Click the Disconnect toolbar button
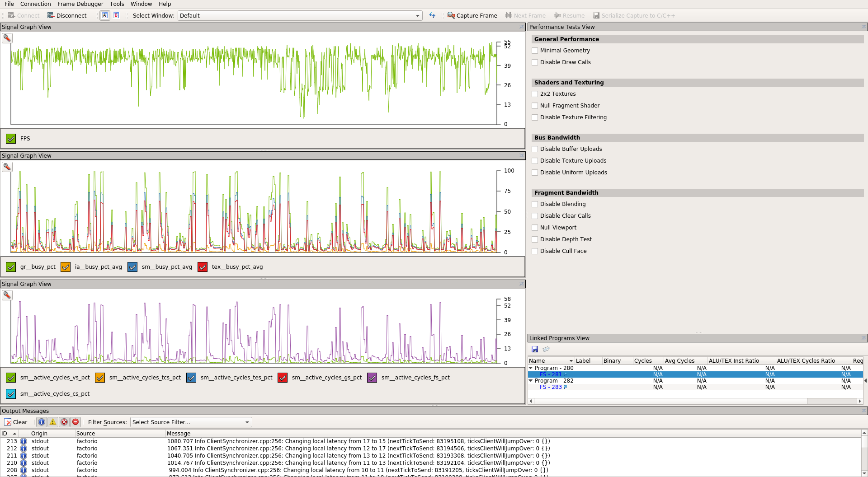868x477 pixels. (x=67, y=15)
